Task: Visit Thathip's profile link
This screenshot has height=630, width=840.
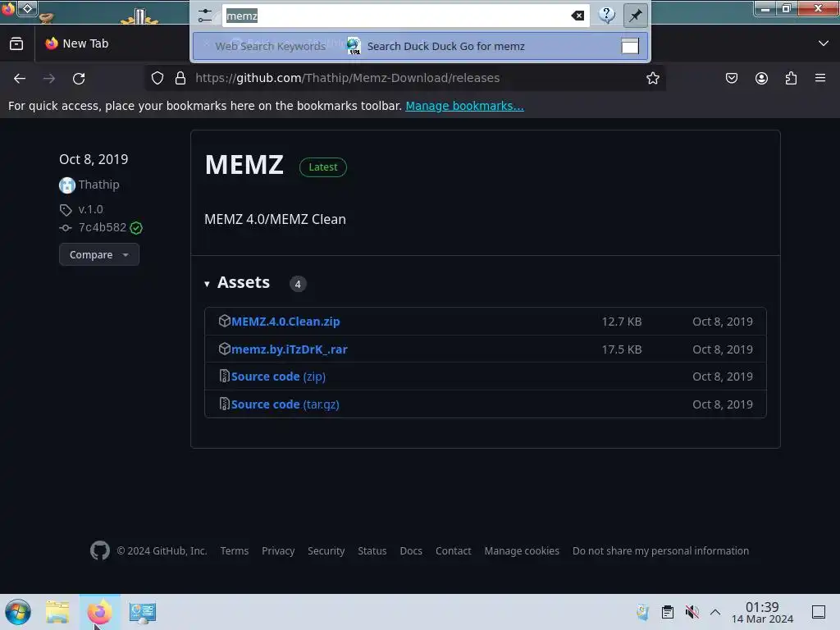Action: point(98,185)
